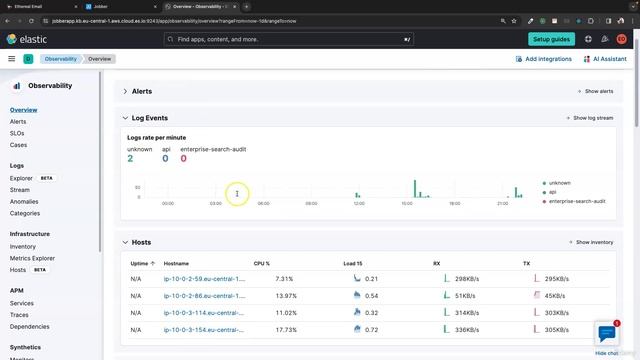
Task: Click the Observability breadcrumb
Action: pyautogui.click(x=61, y=59)
